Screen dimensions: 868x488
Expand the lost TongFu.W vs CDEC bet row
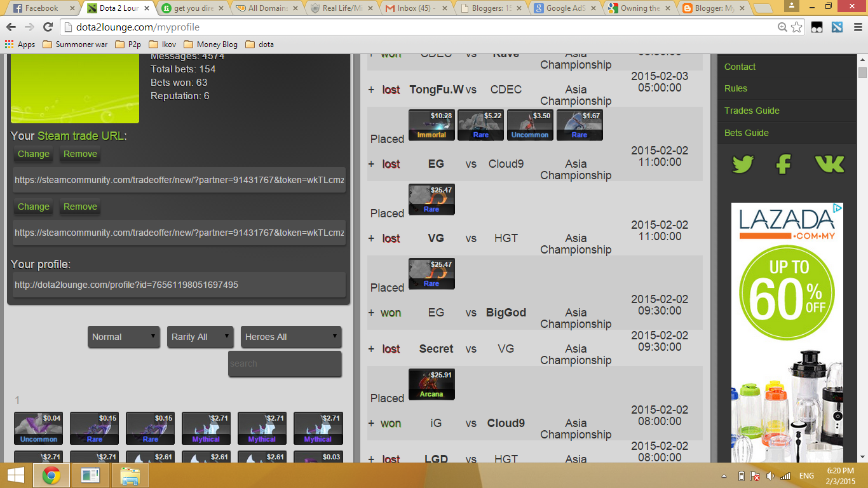tap(371, 90)
